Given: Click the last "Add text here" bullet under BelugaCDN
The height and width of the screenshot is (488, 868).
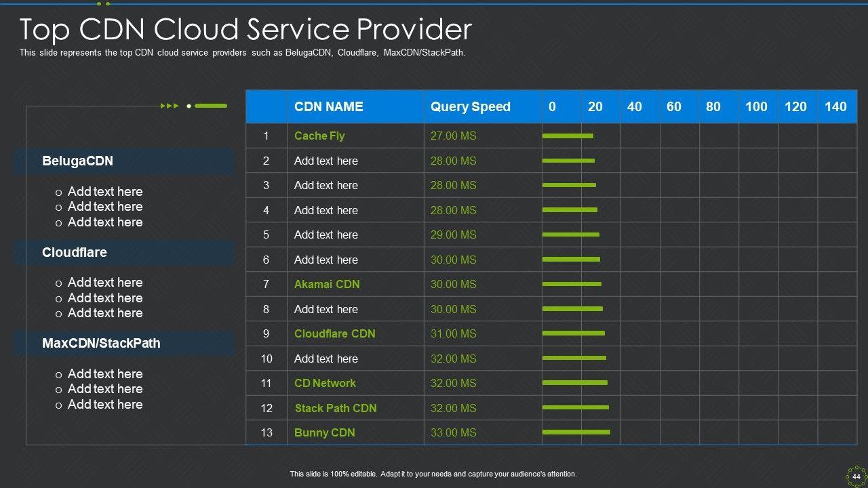Looking at the screenshot, I should point(105,222).
